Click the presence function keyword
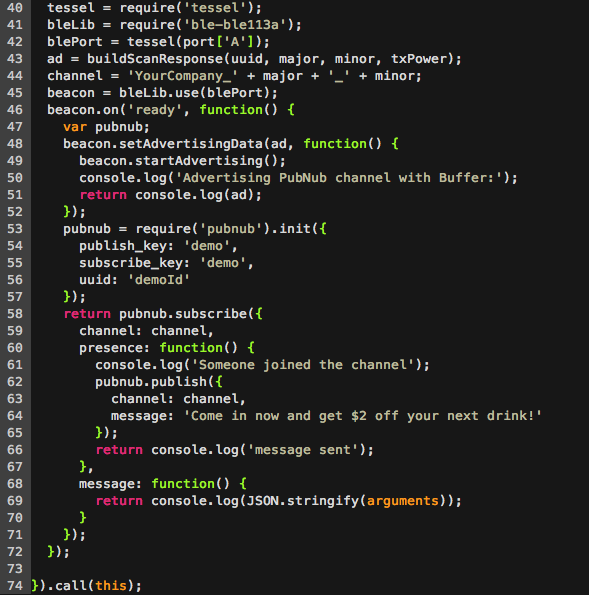Image resolution: width=589 pixels, height=595 pixels. coord(191,348)
